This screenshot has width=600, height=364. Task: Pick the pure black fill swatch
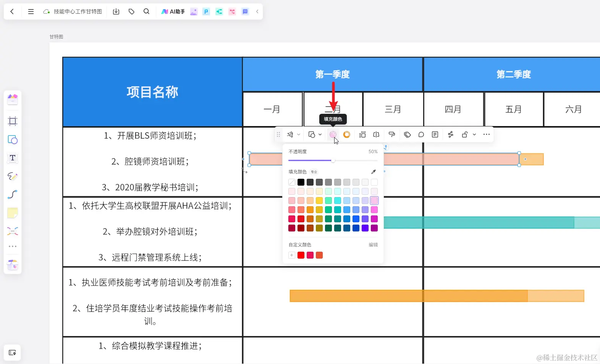click(301, 182)
